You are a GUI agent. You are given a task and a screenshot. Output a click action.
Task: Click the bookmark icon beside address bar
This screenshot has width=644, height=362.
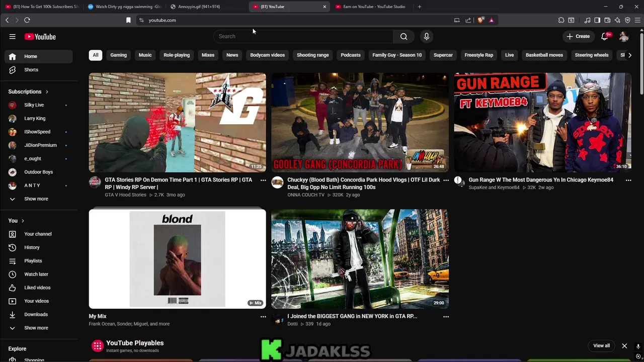(128, 20)
